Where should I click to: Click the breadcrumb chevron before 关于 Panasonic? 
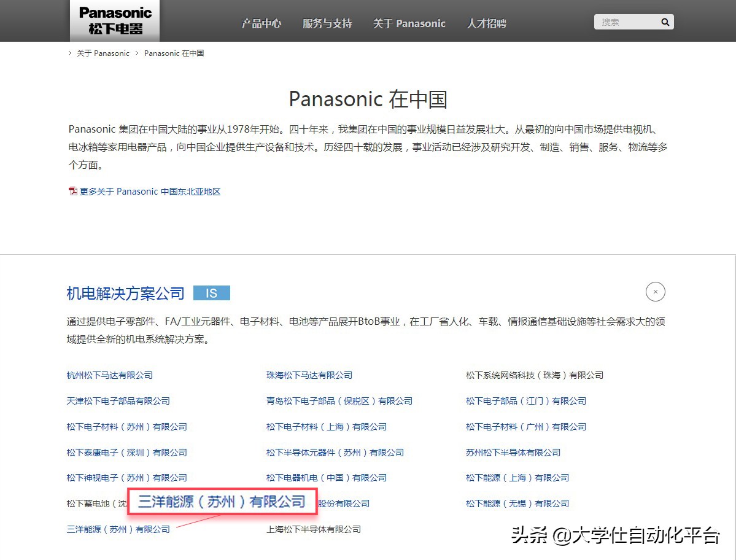pos(69,53)
